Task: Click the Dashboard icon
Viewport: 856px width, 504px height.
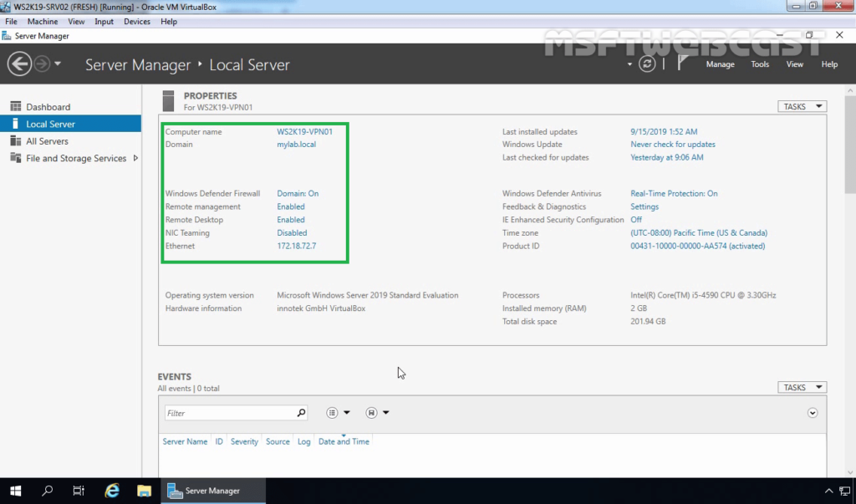Action: 15,106
